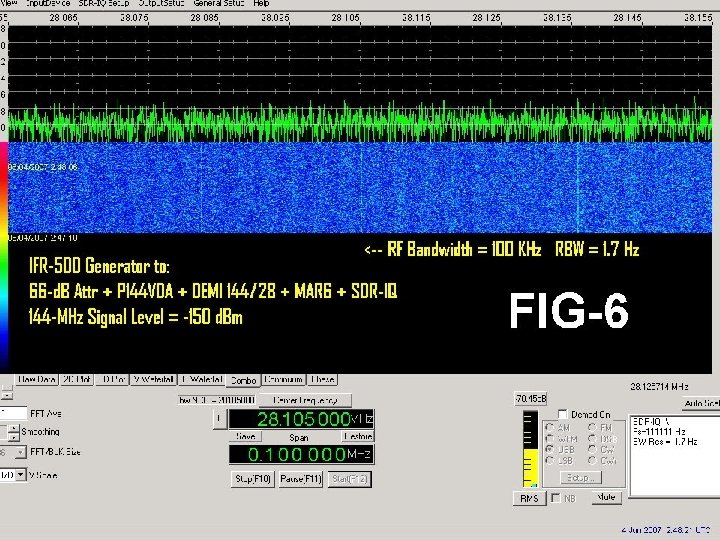Stop capture with Stop(F10) button
Image resolution: width=720 pixels, height=540 pixels.
coord(252,478)
